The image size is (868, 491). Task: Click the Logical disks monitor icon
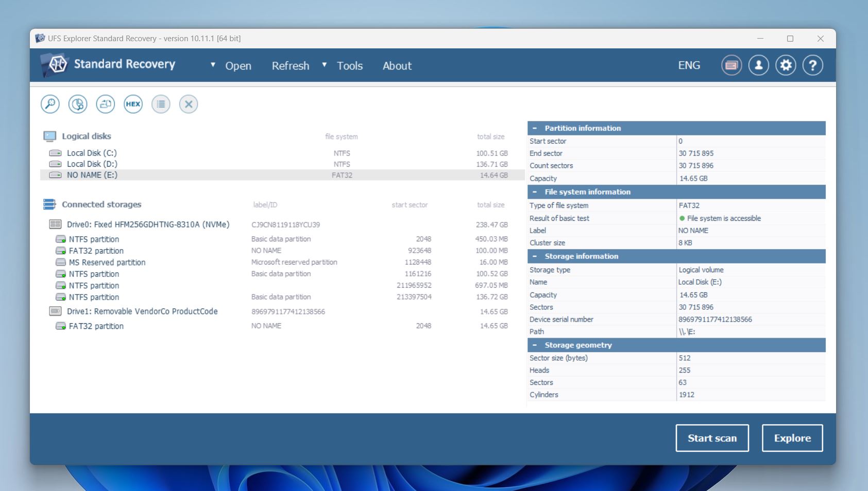[49, 136]
